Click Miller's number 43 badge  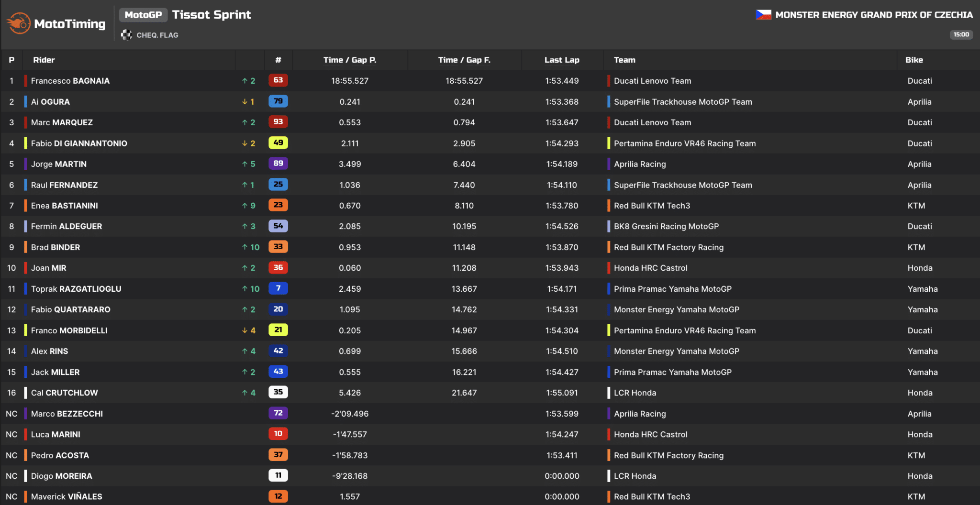[278, 372]
